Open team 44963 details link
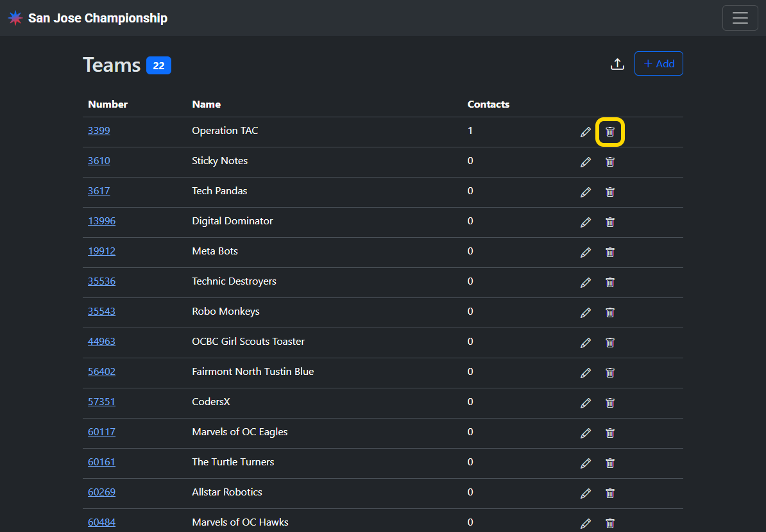This screenshot has height=532, width=766. point(101,342)
